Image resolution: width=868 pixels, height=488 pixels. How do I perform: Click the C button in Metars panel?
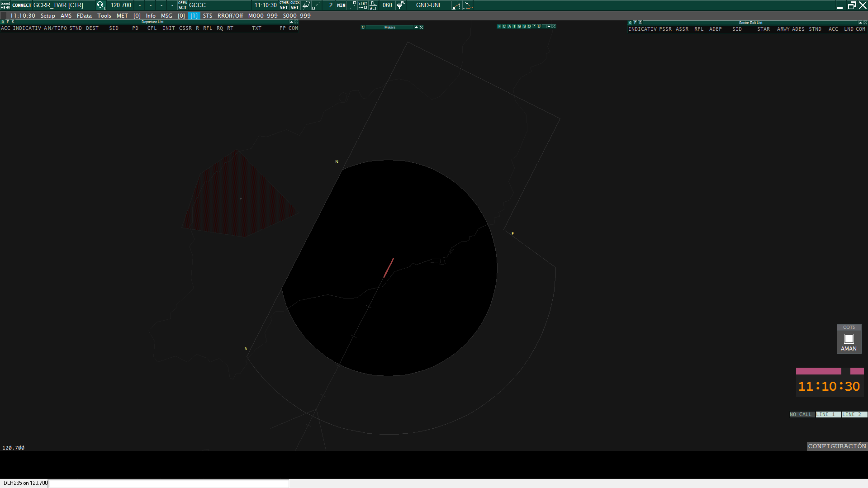[x=363, y=27]
